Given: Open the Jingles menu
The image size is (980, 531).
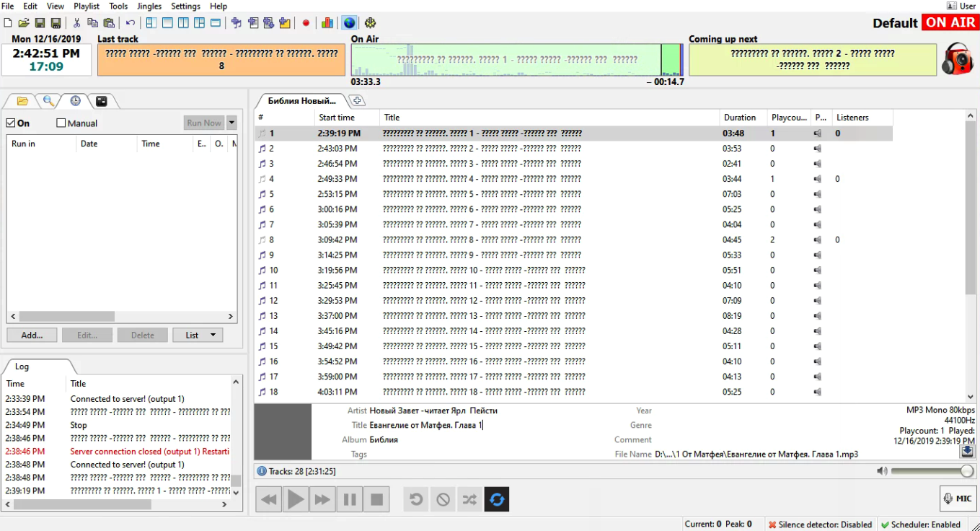Looking at the screenshot, I should click(149, 6).
